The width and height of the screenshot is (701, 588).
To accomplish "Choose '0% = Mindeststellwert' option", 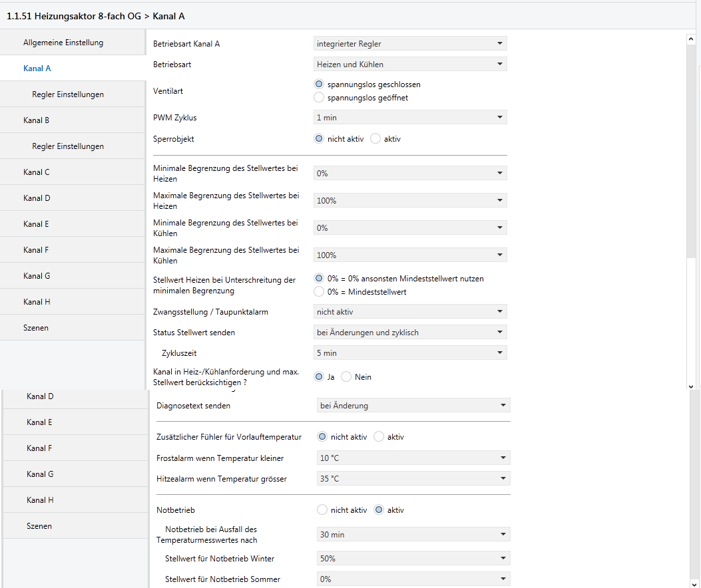I will pos(319,291).
